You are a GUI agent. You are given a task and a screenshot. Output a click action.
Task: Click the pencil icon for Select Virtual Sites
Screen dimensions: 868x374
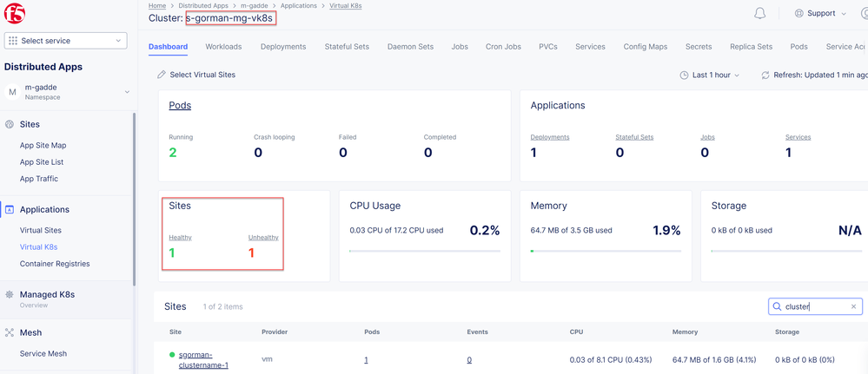tap(162, 75)
